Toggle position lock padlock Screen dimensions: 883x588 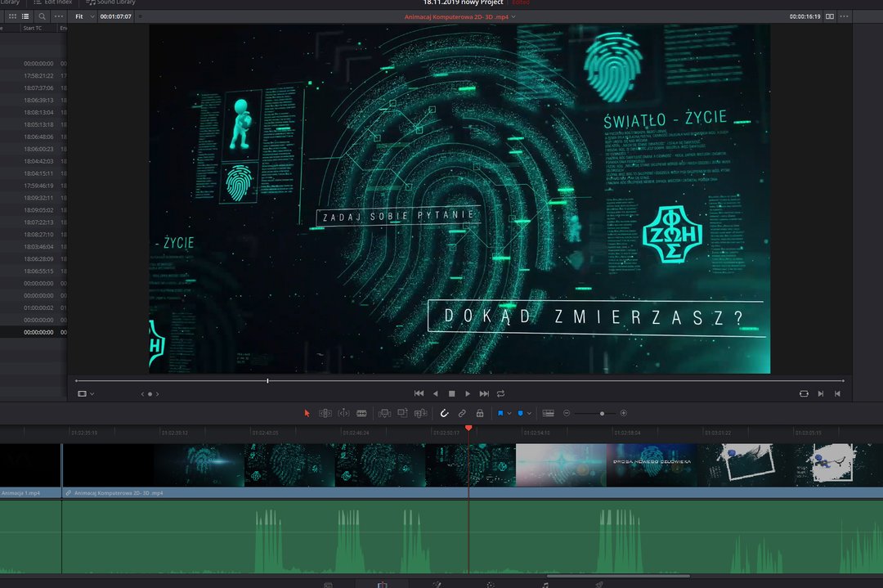480,414
